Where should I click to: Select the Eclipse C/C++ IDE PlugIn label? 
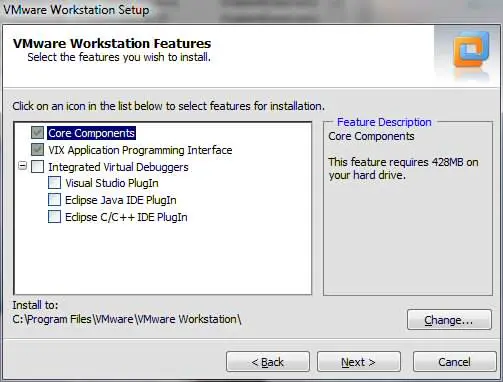(x=126, y=217)
